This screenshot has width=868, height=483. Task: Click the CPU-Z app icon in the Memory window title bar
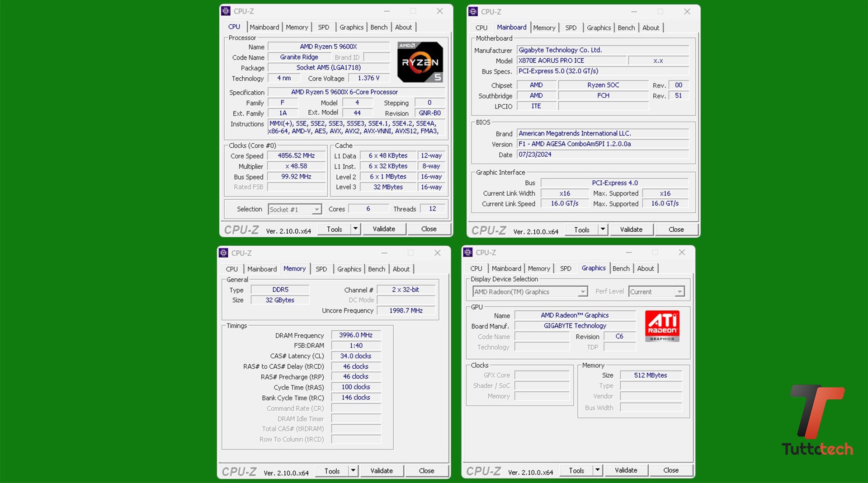(x=224, y=253)
